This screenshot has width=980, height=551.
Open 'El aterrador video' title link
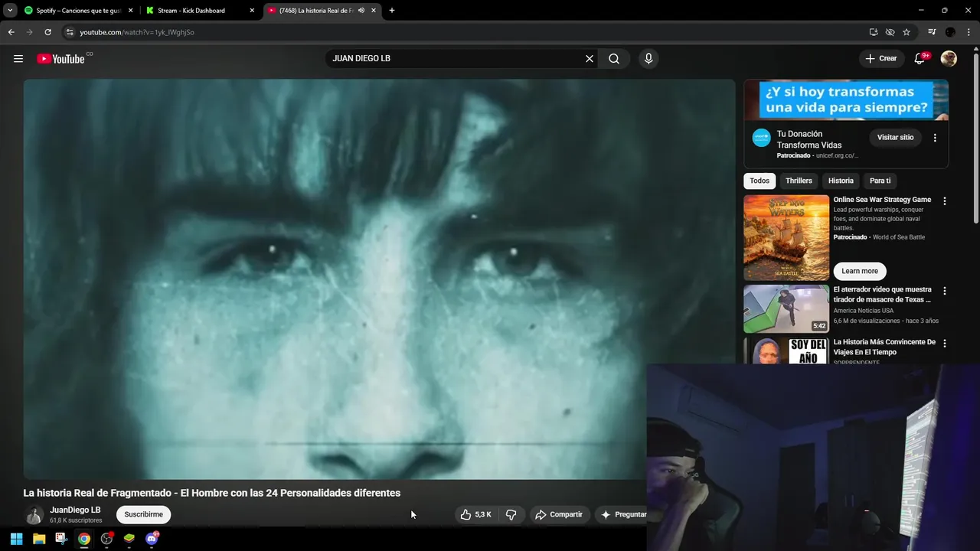882,295
